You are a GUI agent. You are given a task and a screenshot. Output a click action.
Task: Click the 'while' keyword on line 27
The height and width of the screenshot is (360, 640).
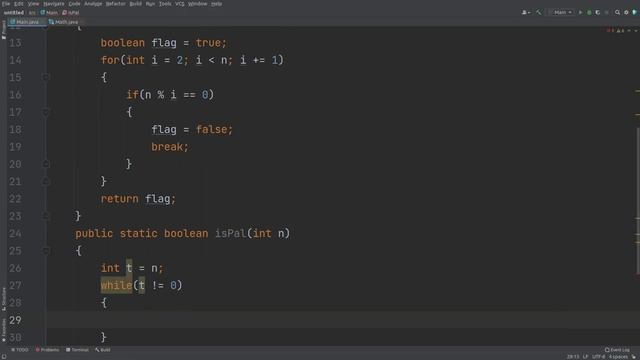click(x=116, y=285)
